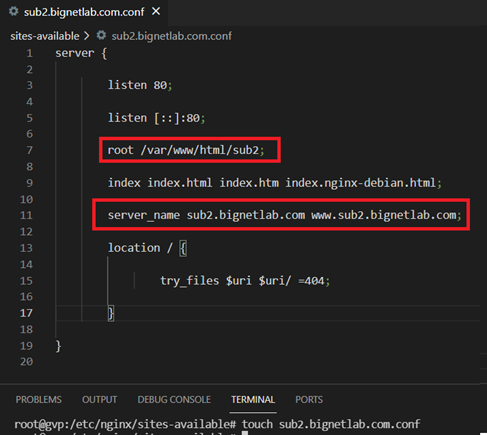The height and width of the screenshot is (435, 487).
Task: Click the closing brace on line 17
Action: pos(111,313)
